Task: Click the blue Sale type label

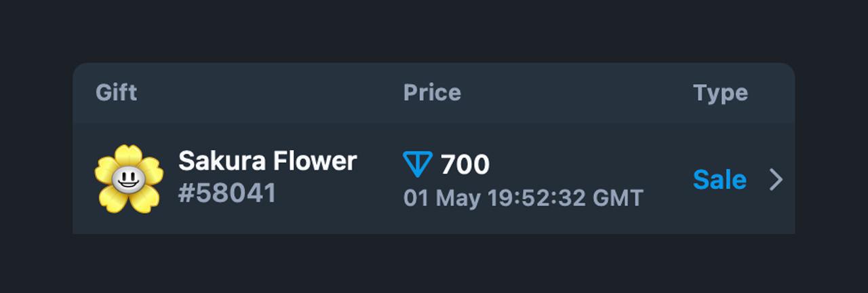Action: (719, 180)
